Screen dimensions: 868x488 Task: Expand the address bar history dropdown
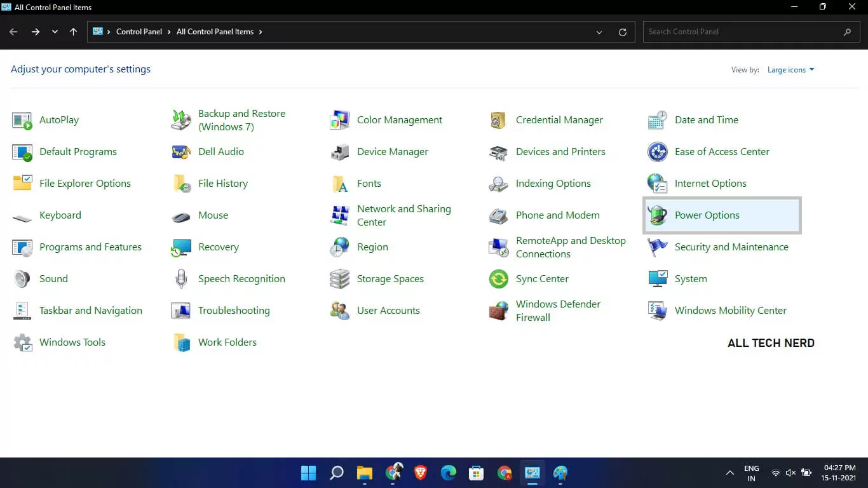599,32
